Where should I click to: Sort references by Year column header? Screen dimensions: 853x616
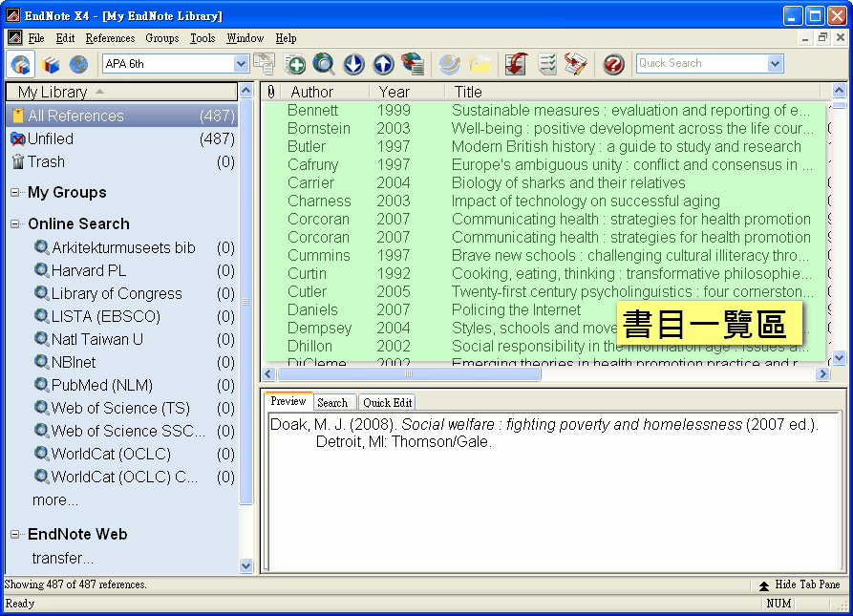407,92
